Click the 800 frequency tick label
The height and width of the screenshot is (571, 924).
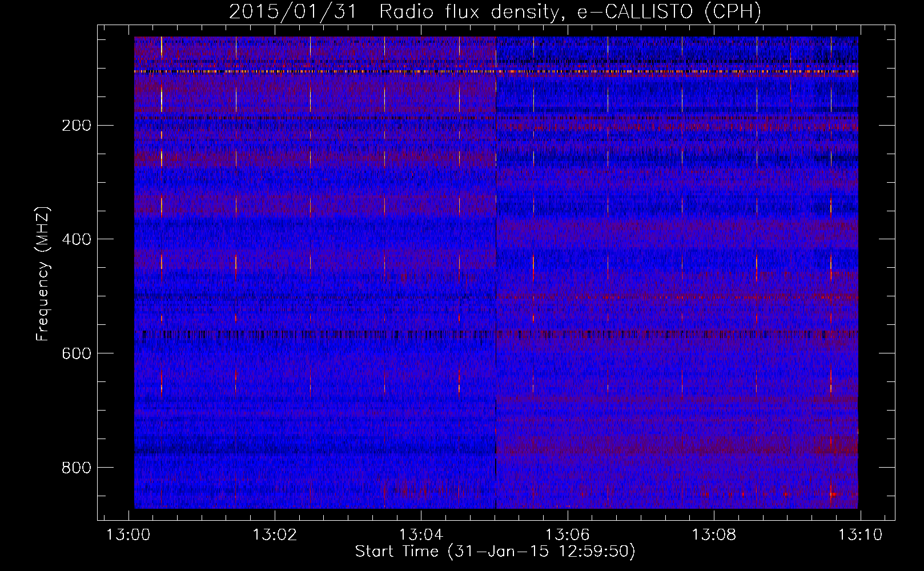(77, 468)
